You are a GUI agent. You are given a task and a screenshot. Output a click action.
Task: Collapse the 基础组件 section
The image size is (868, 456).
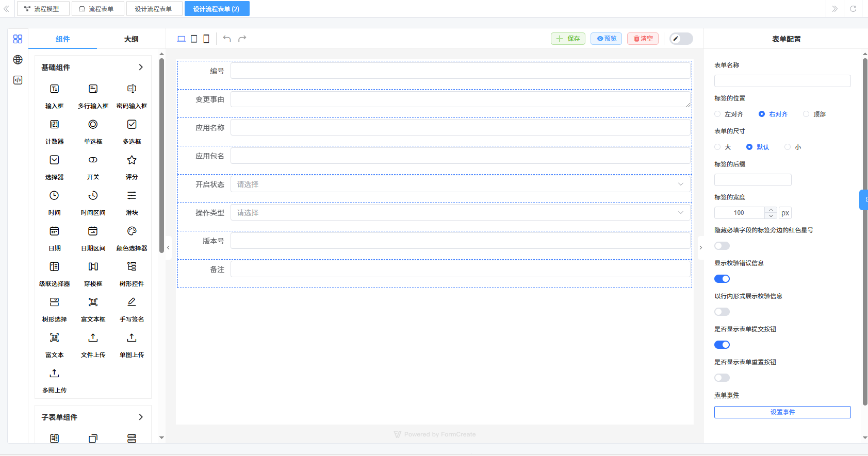coord(141,67)
